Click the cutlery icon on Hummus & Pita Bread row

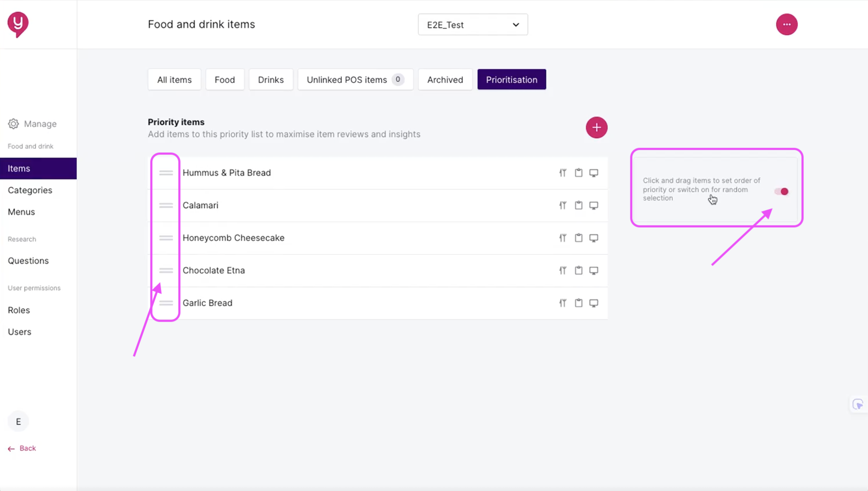[x=562, y=173]
